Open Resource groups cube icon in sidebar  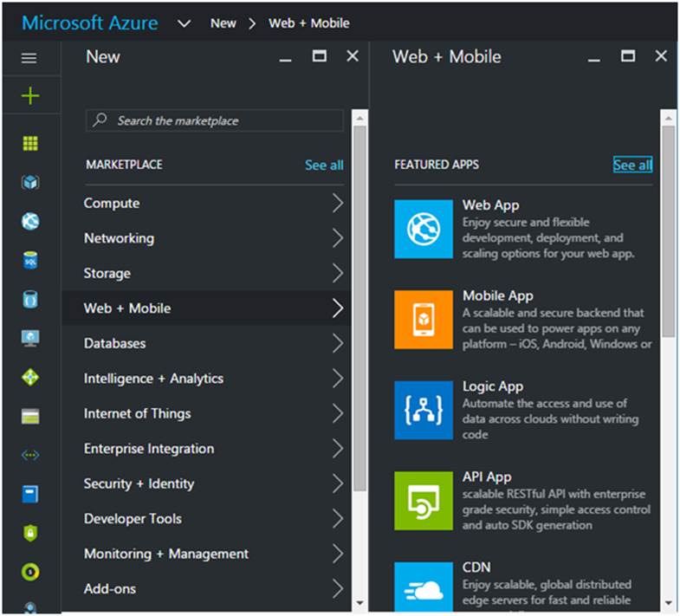pyautogui.click(x=30, y=182)
